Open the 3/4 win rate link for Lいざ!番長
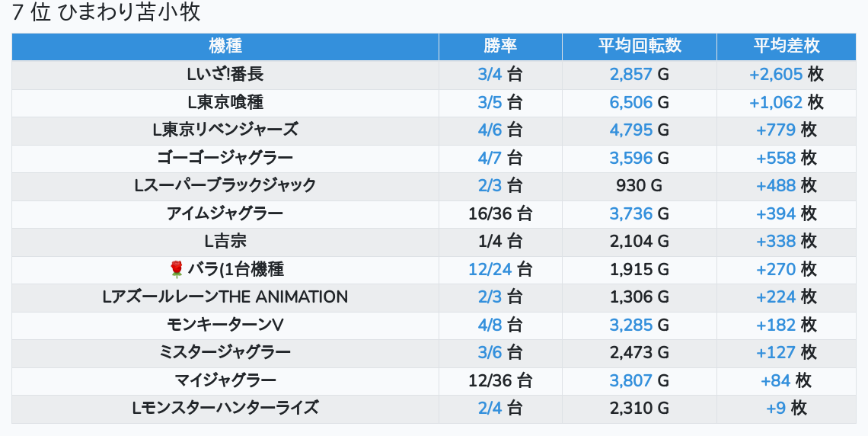 pyautogui.click(x=490, y=74)
